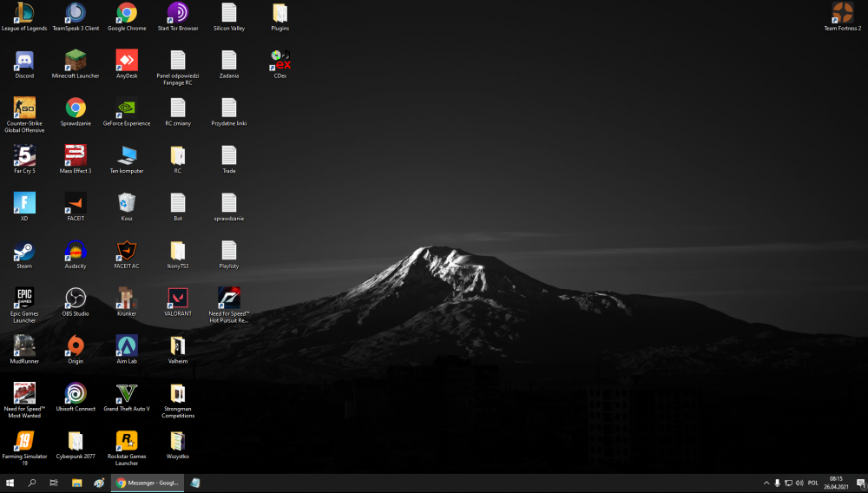Click the taskbar clock showing 08:15
Viewport: 868px width, 493px height.
tap(836, 483)
